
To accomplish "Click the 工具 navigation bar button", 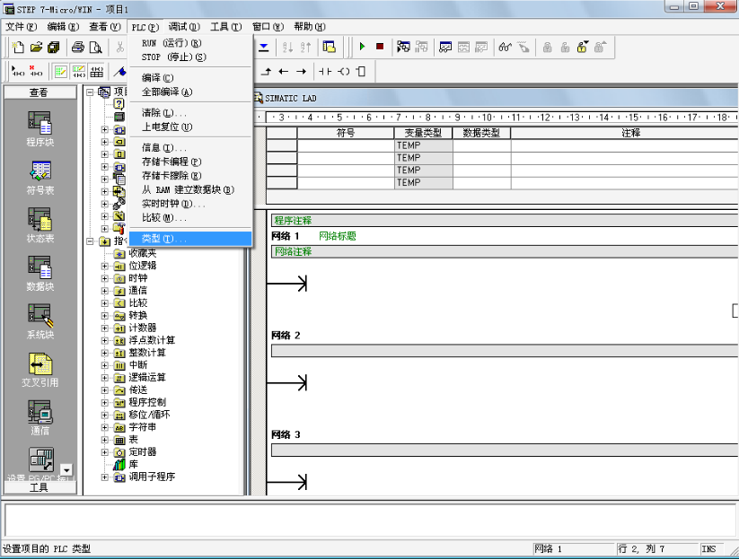I will click(x=40, y=487).
